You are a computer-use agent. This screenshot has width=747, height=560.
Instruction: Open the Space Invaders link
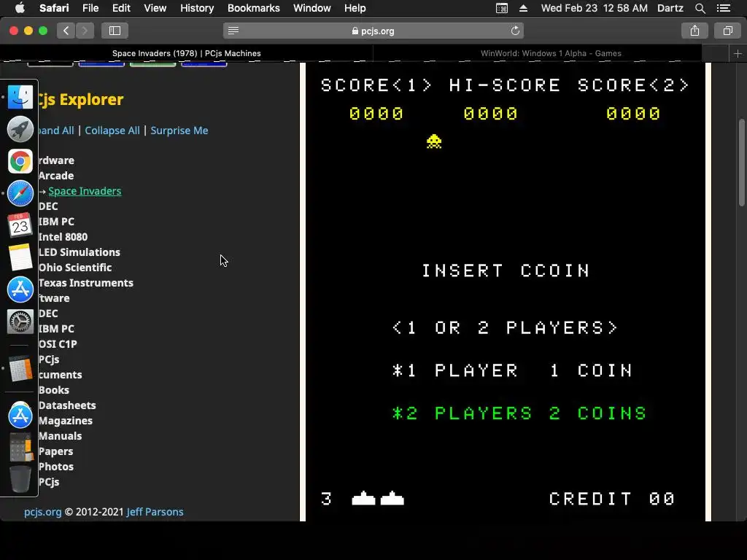(x=85, y=191)
